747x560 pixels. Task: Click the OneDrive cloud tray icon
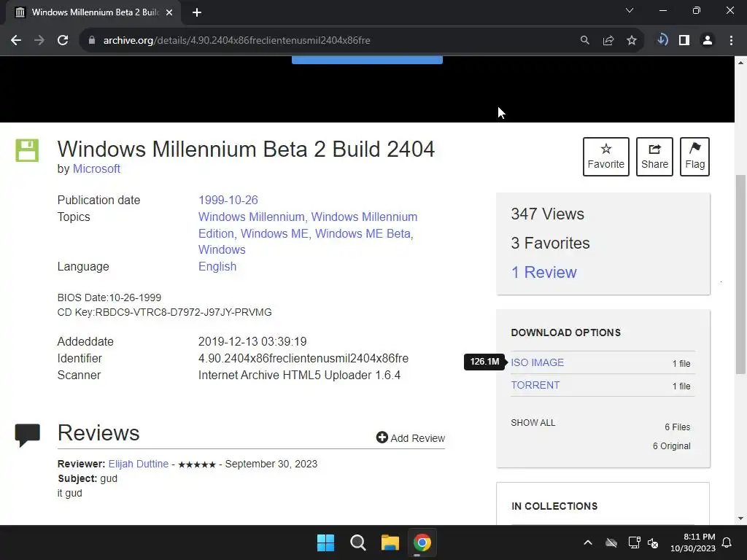[x=611, y=542]
